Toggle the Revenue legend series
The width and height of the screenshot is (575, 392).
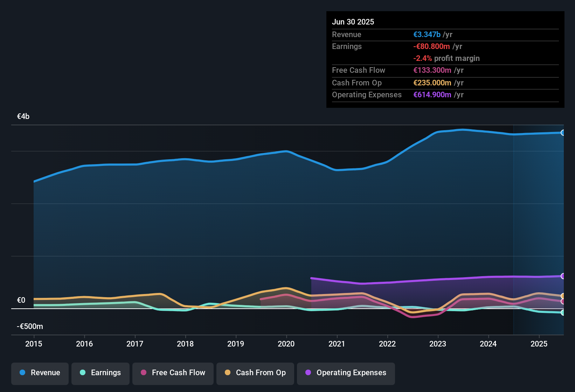[40, 373]
